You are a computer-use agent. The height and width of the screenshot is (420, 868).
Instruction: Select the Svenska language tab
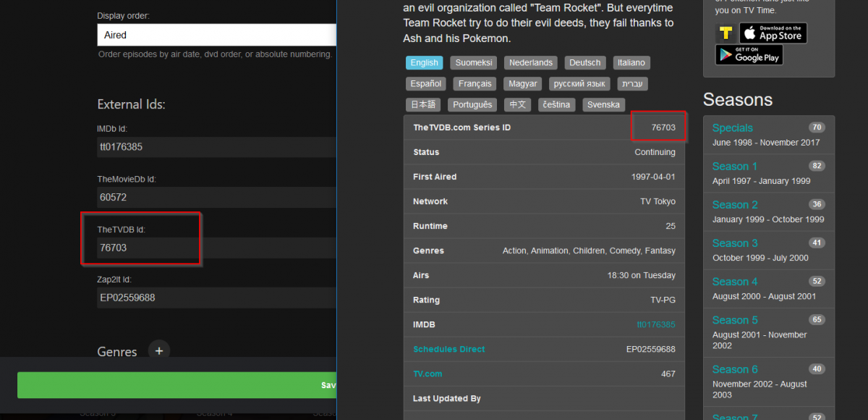(x=603, y=105)
